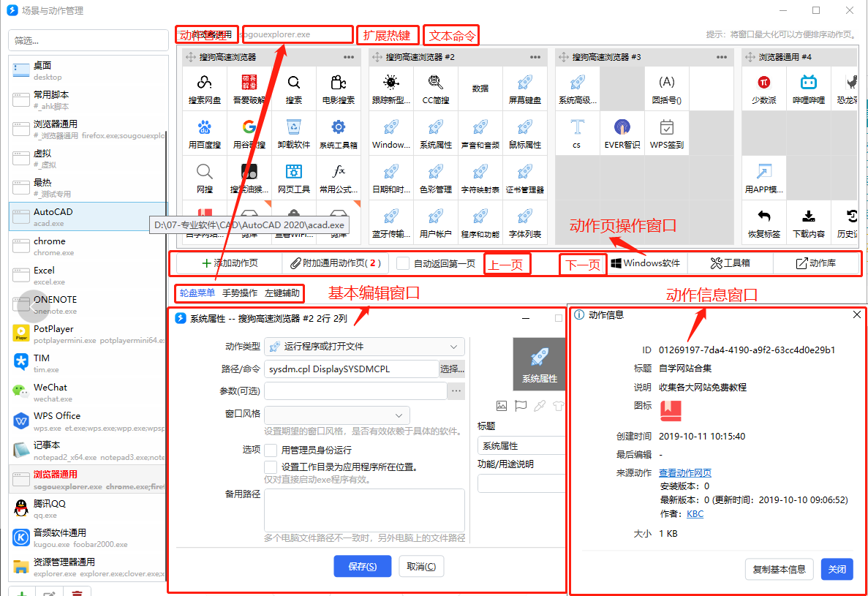Open the 系统工具箱 gear action
868x596 pixels.
coord(339,133)
